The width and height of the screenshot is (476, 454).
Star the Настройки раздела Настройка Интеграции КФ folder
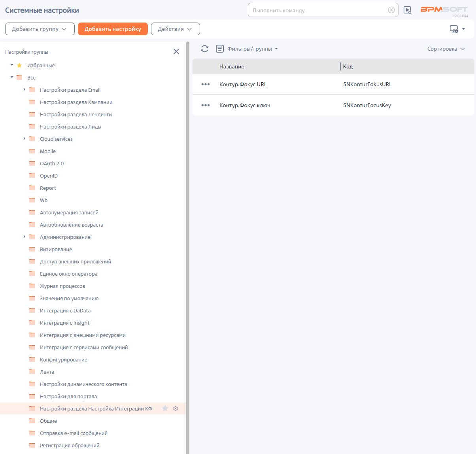[165, 409]
